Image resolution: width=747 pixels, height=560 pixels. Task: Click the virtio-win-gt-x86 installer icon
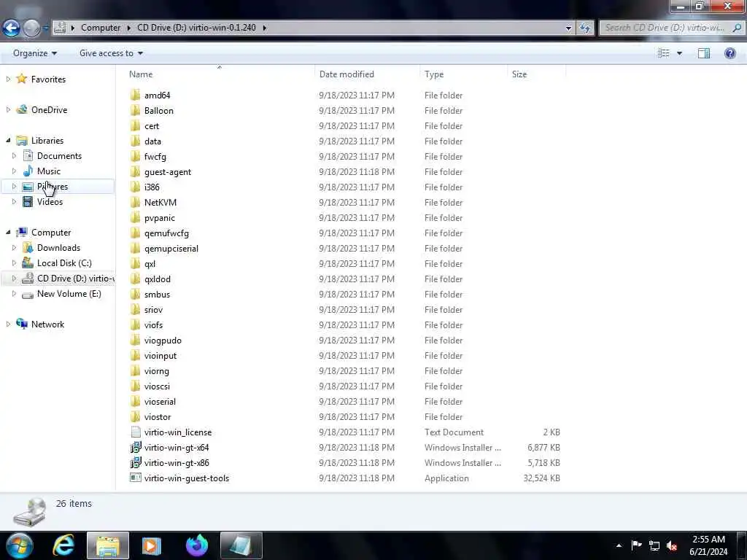tap(135, 462)
